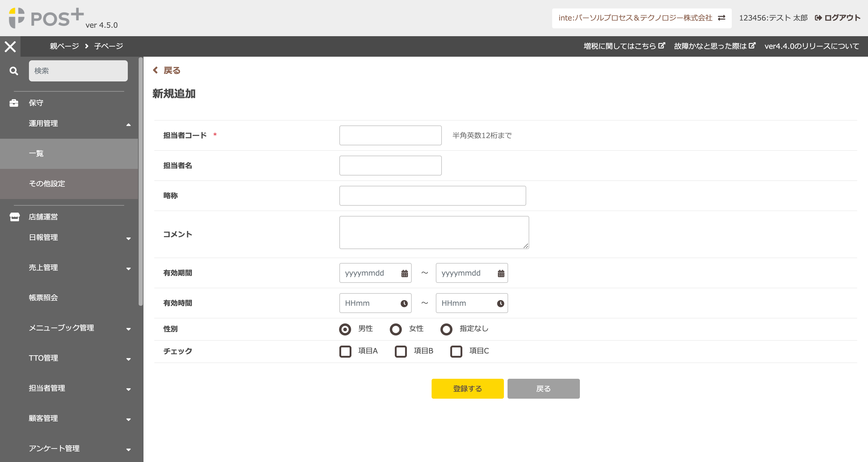Viewport: 868px width, 462px height.
Task: Click the 店舗運営 store icon
Action: [x=14, y=217]
